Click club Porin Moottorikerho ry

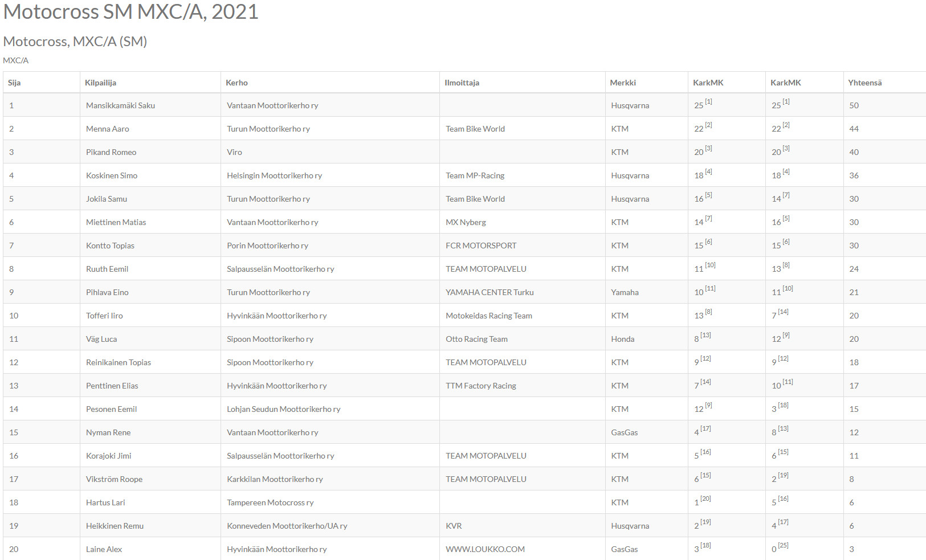tap(267, 246)
